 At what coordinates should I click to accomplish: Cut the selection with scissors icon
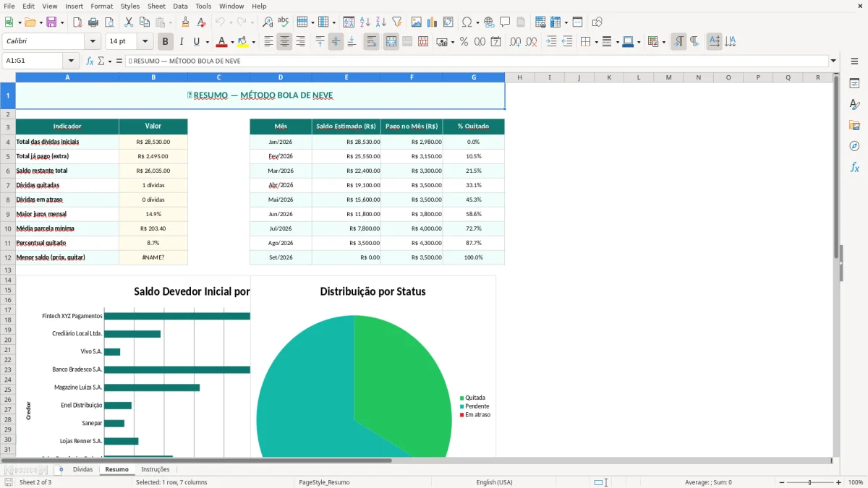pyautogui.click(x=129, y=22)
